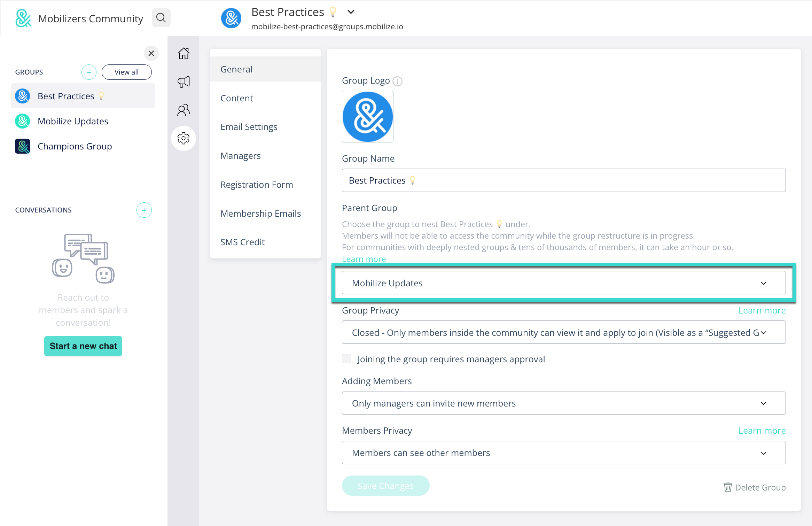Click Learn more next to Group Privacy
812x526 pixels.
tap(762, 310)
